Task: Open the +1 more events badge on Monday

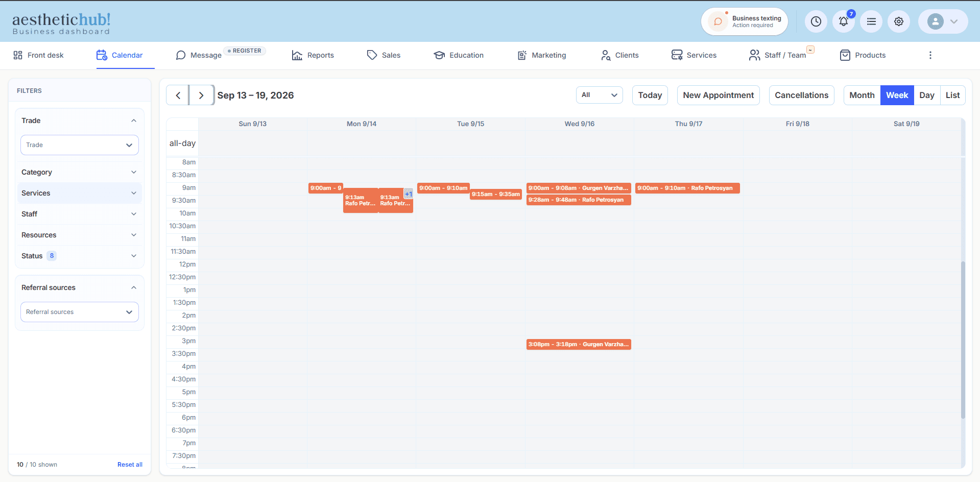Action: pos(409,194)
